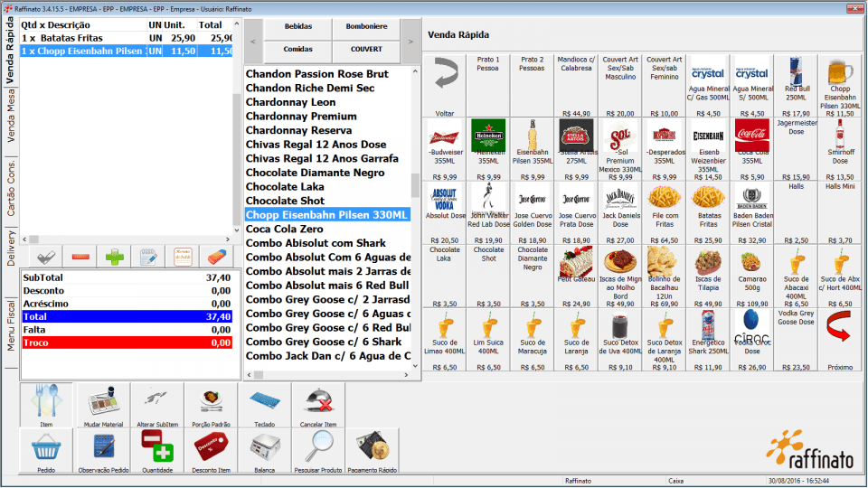Switch to the Delivery side tab
868x488 pixels.
click(11, 249)
